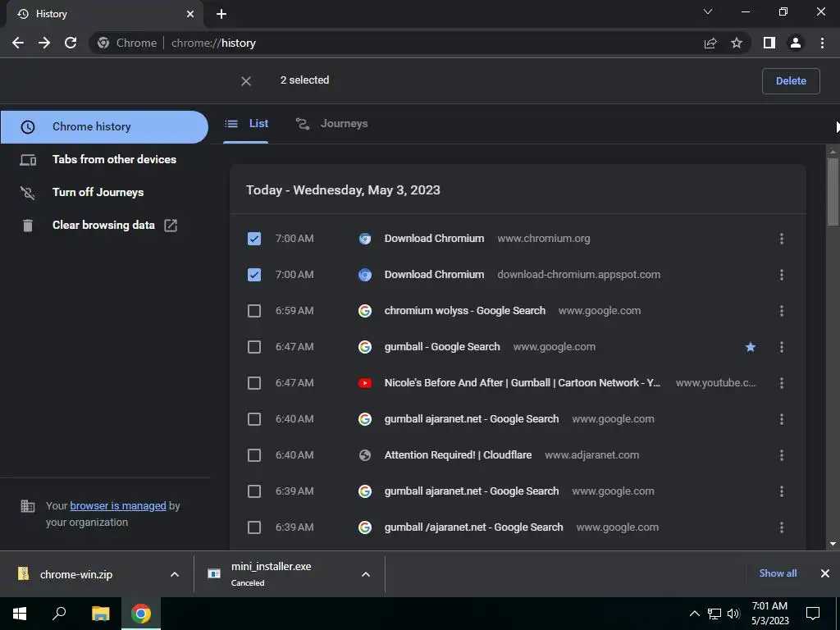
Task: Open the chrome-win.zip download item
Action: click(x=76, y=574)
